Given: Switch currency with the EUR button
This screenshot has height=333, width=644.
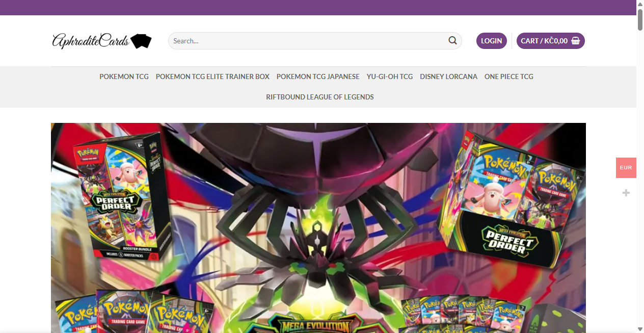Looking at the screenshot, I should click(x=626, y=168).
